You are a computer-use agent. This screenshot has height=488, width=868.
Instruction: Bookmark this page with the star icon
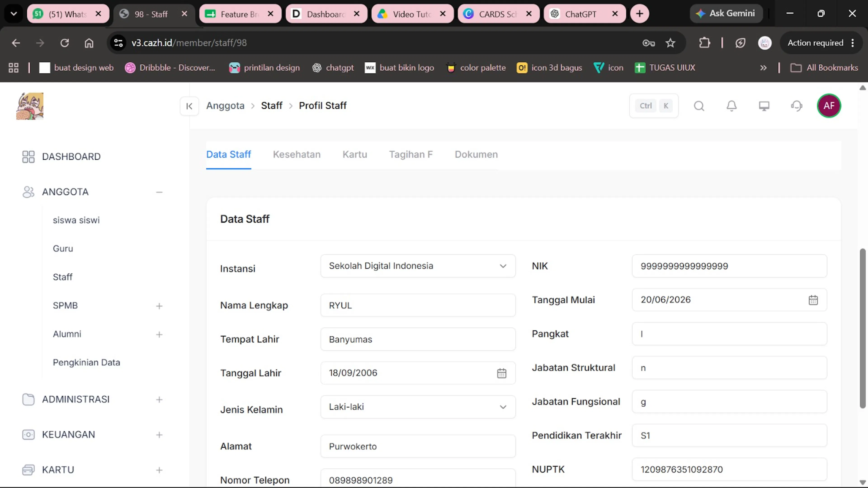(x=670, y=43)
